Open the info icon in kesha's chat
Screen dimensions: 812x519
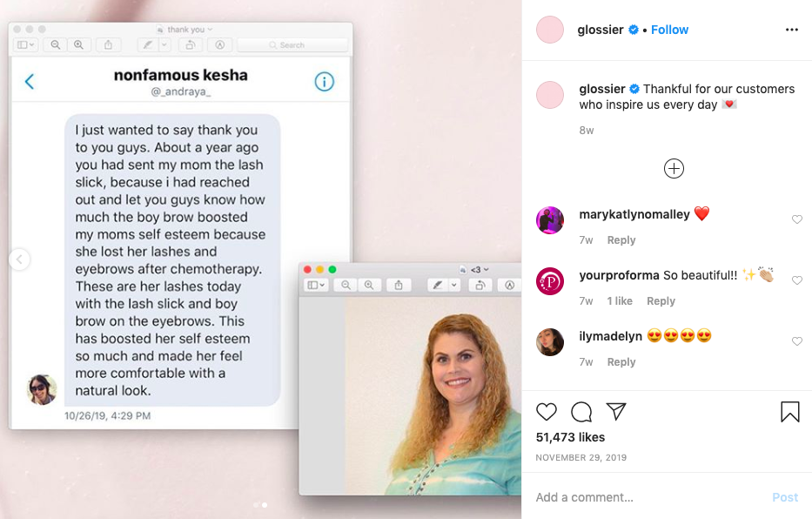coord(324,81)
